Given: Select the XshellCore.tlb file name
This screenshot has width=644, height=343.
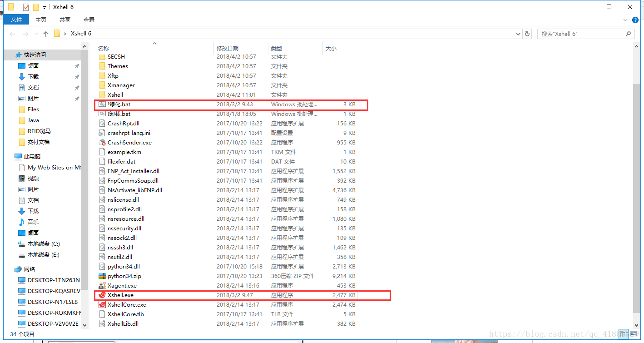Looking at the screenshot, I should [x=126, y=314].
